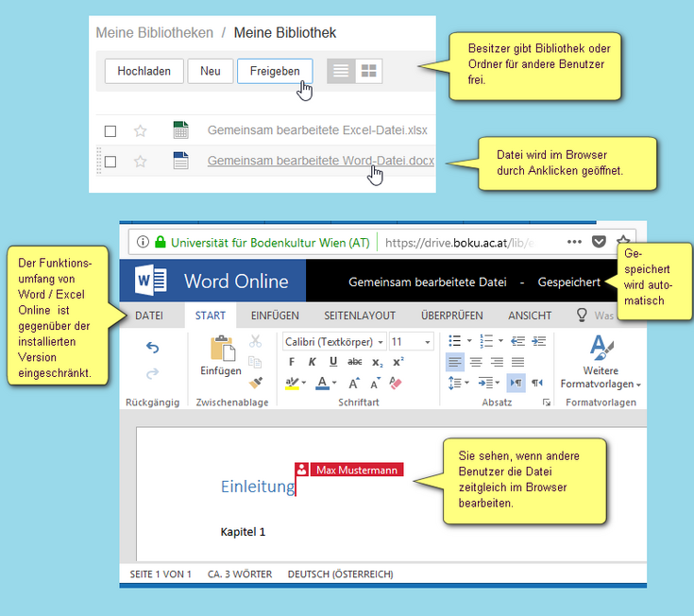Open the browser page actions (•••) menu

tap(574, 242)
